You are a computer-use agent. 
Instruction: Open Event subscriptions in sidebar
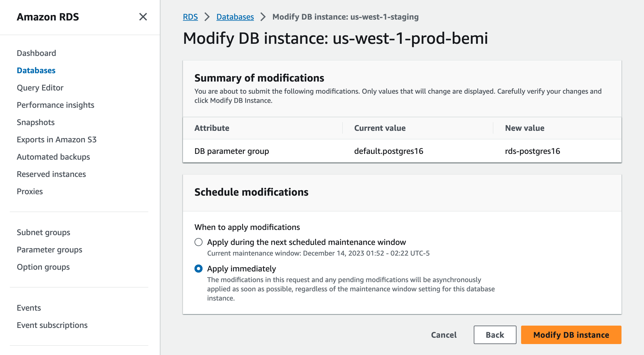pyautogui.click(x=52, y=325)
